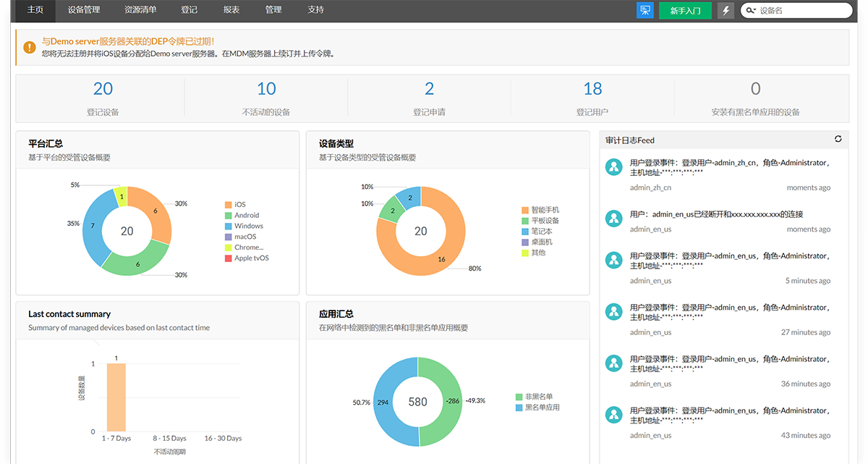Screen dimensions: 868x464
Task: Click the blue presentation screen icon
Action: click(644, 11)
